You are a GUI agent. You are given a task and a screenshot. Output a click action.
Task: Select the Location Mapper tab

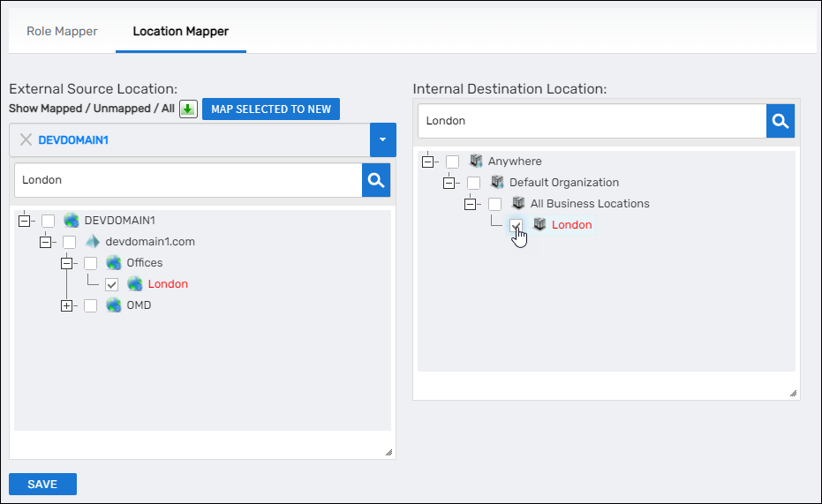pos(180,32)
